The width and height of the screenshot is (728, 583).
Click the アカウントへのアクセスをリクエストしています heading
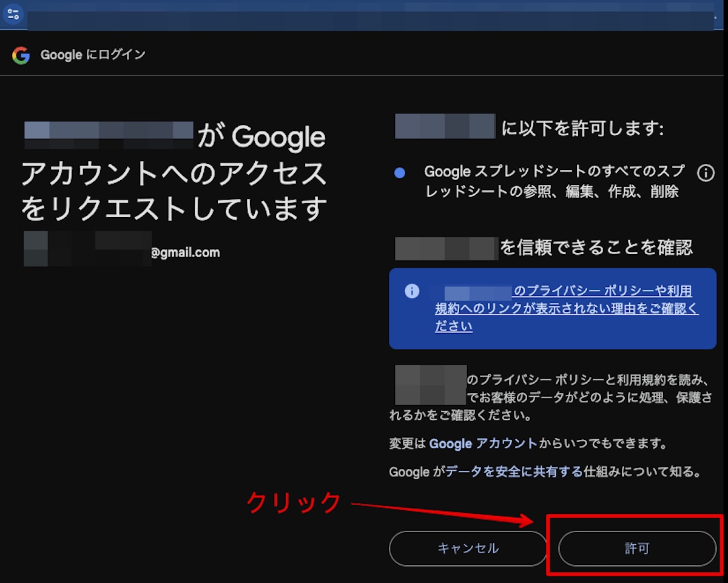(175, 191)
